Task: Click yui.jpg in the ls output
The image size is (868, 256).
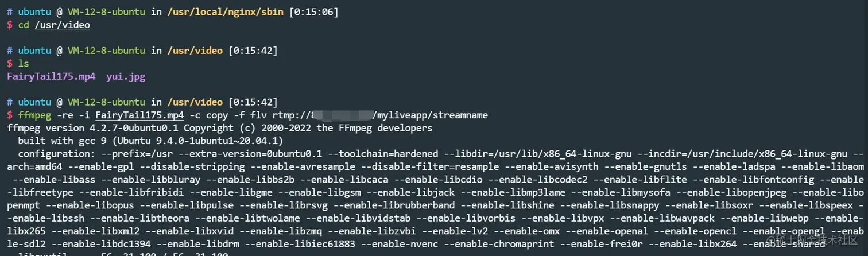Action: click(x=126, y=76)
